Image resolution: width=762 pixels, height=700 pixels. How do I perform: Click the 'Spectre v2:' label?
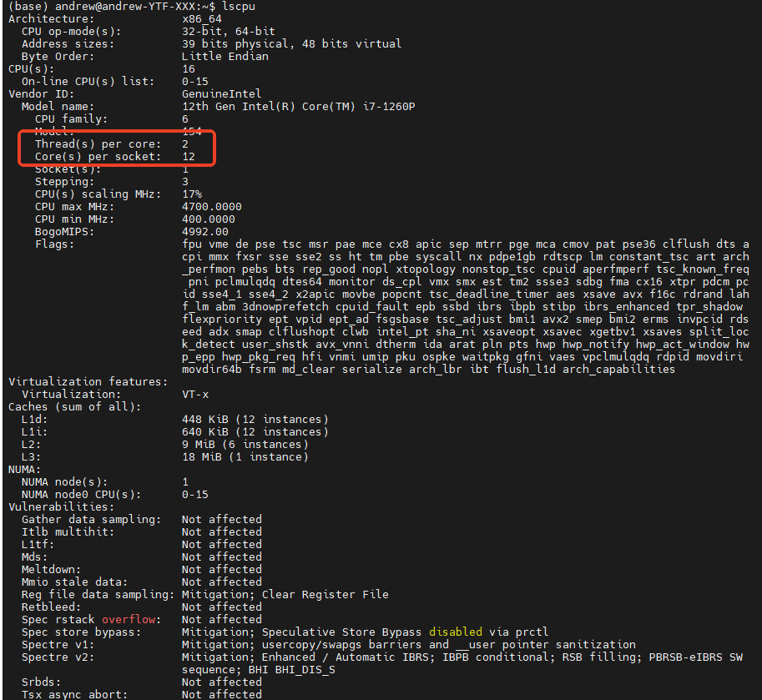(x=58, y=657)
